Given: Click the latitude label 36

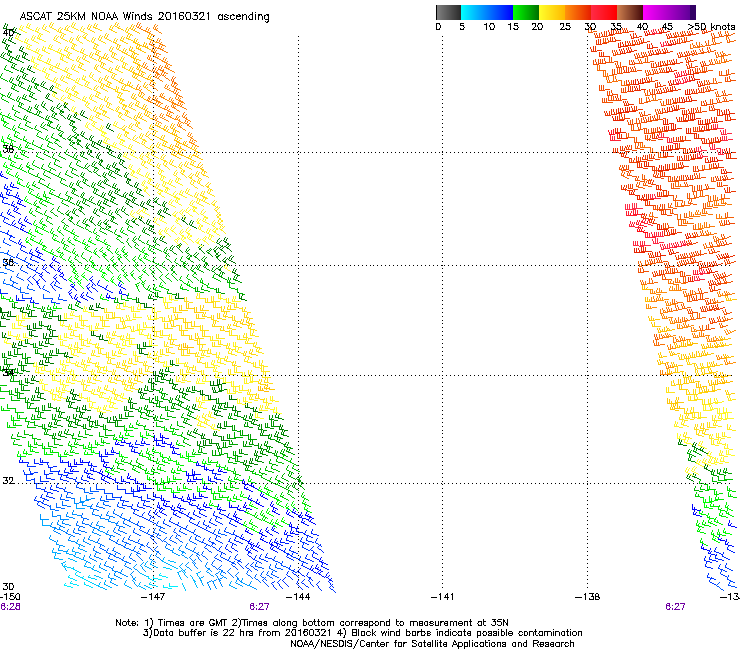Looking at the screenshot, I should (x=8, y=262).
